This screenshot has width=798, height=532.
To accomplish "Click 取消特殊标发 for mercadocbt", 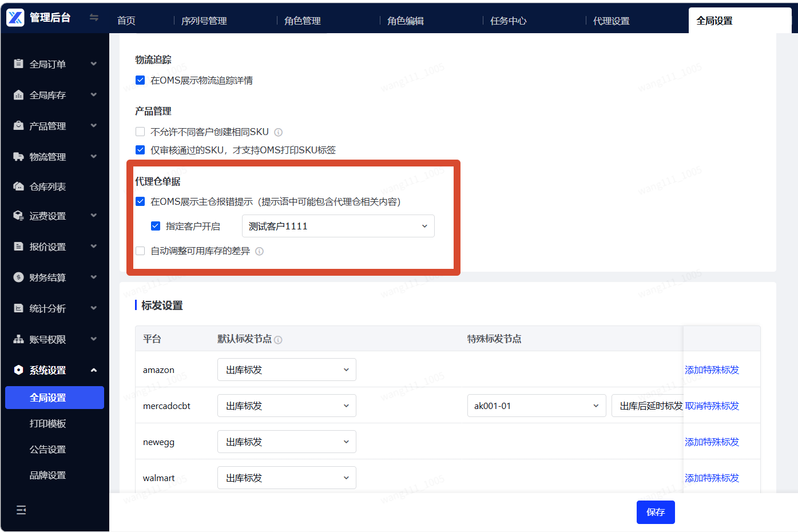I will (712, 406).
